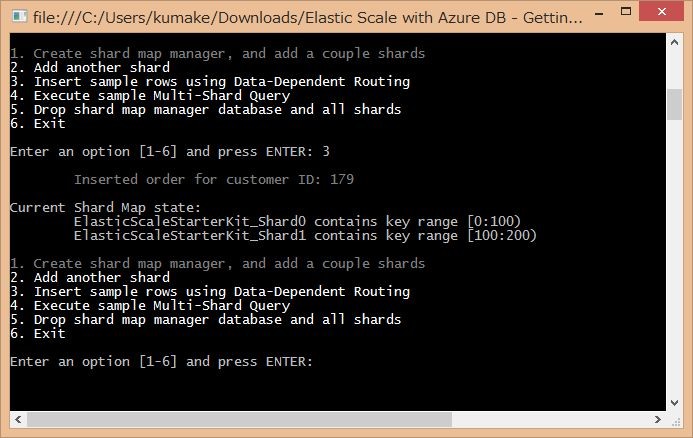This screenshot has height=438, width=693.
Task: Click the horizontal scrollbar left arrow
Action: pos(18,419)
